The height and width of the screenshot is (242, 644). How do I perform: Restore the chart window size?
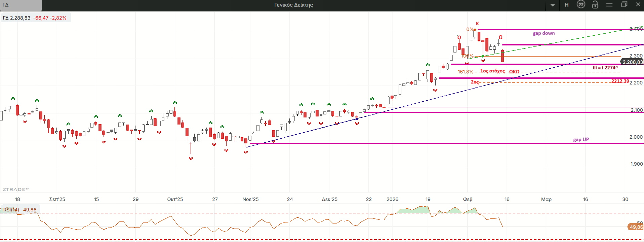[x=624, y=5]
